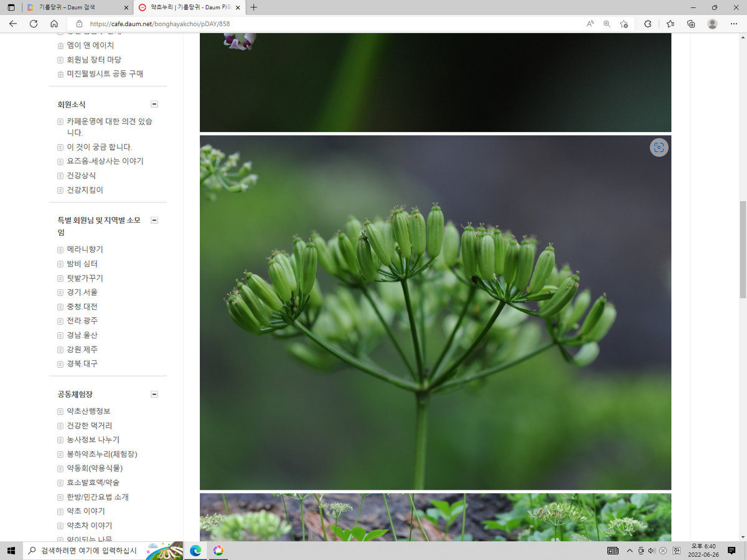Open the 경기.서울 regional board

pyautogui.click(x=82, y=292)
